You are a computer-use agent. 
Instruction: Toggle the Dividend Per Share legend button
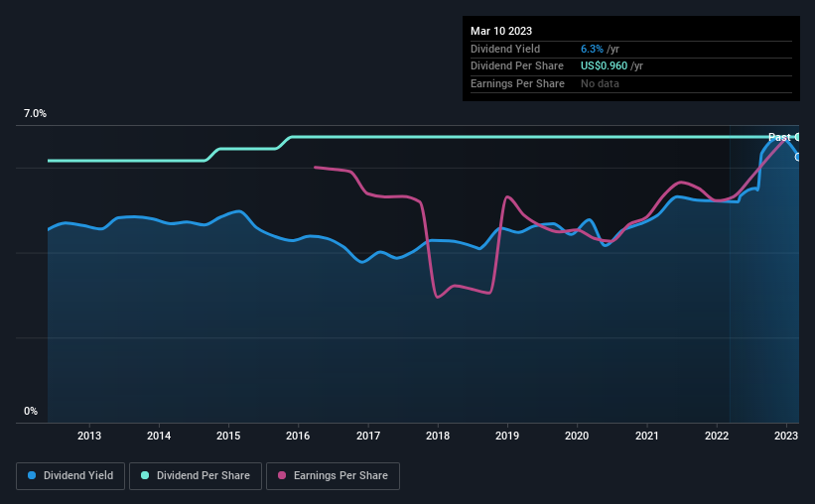coord(195,476)
